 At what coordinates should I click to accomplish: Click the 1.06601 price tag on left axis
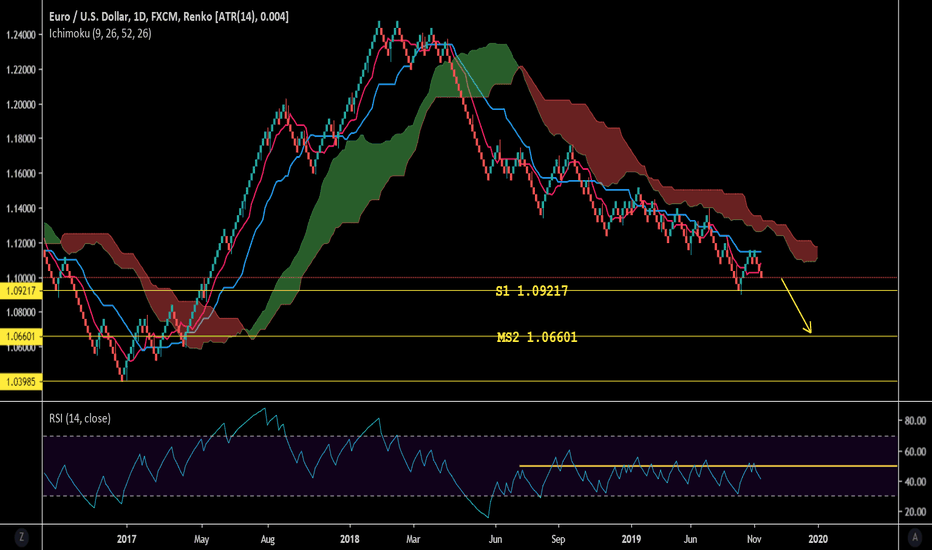click(20, 337)
